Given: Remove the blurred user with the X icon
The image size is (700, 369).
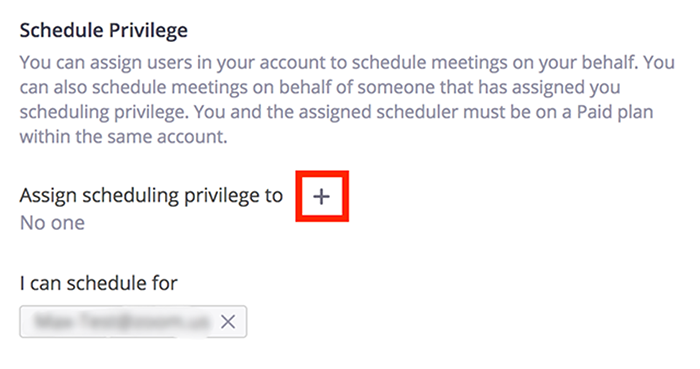Looking at the screenshot, I should (x=228, y=321).
